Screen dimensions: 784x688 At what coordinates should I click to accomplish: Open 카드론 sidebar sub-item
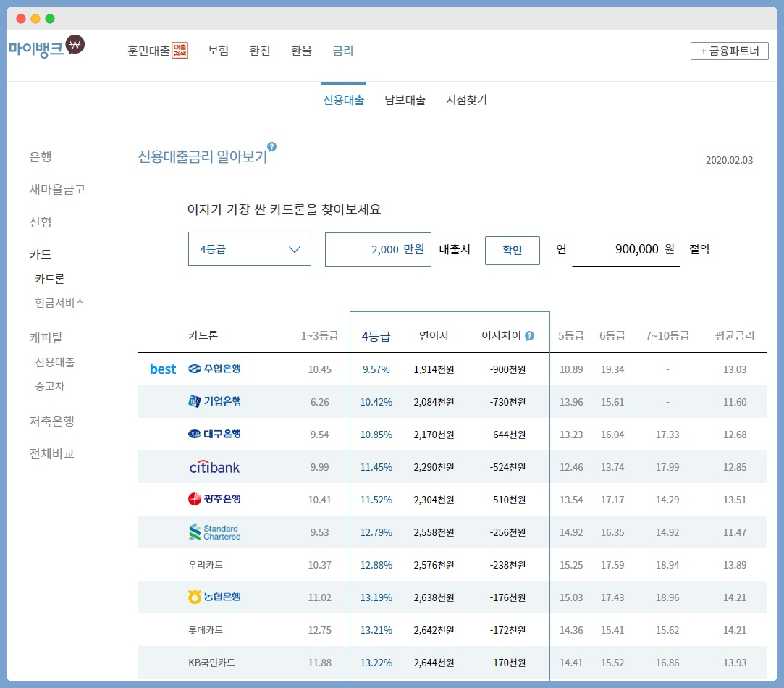point(49,279)
